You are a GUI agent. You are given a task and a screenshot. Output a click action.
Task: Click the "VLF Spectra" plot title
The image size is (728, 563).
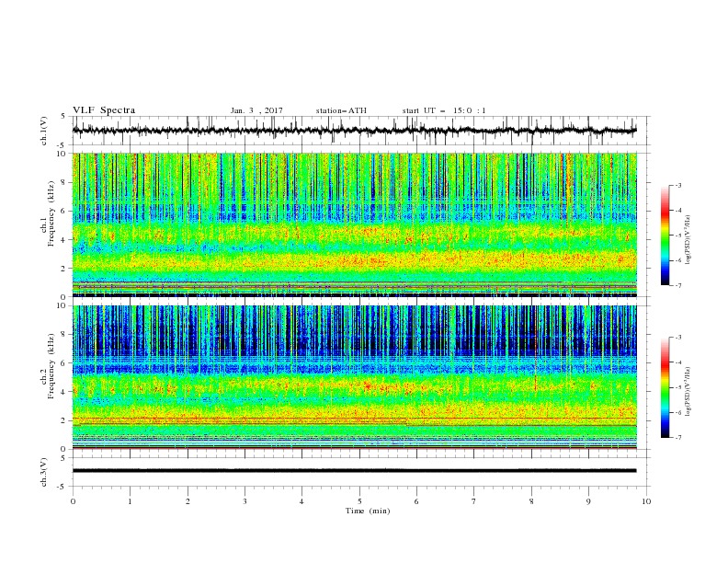[104, 110]
